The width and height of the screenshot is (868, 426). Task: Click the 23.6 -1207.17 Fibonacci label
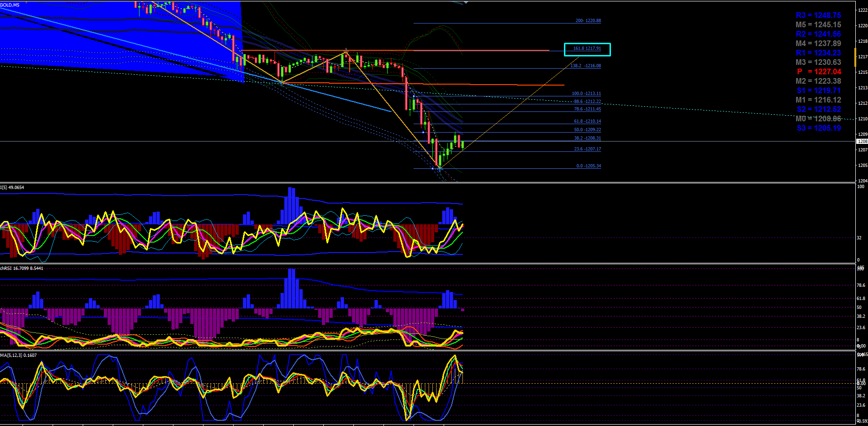tap(587, 149)
